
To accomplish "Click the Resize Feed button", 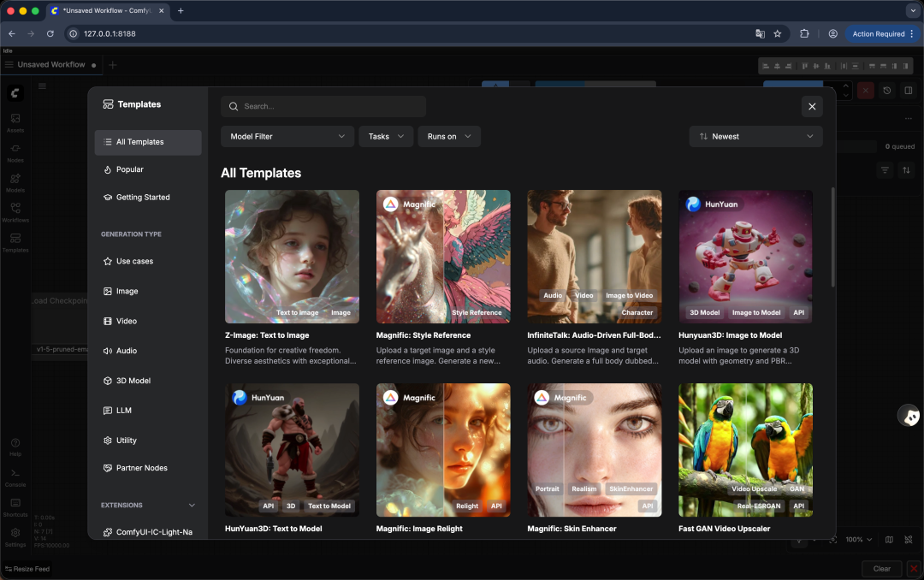I will click(27, 569).
